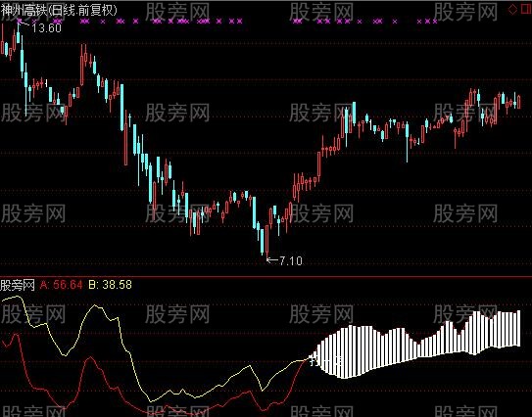Viewport: 532px width, 417px height.
Task: Click the red diamond icon at top right
Action: 512,9
